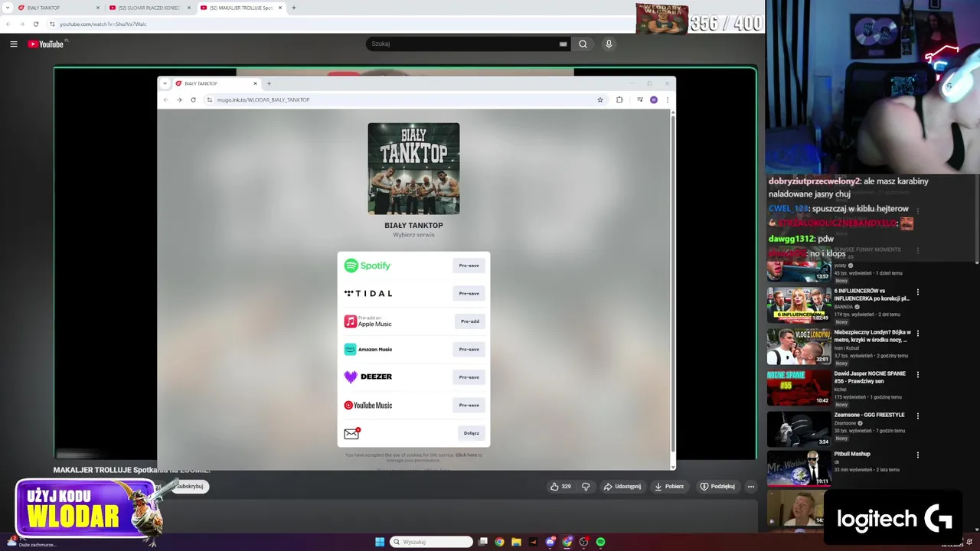This screenshot has height=551, width=980.
Task: Open inner browser tab search chevron
Action: pos(165,83)
